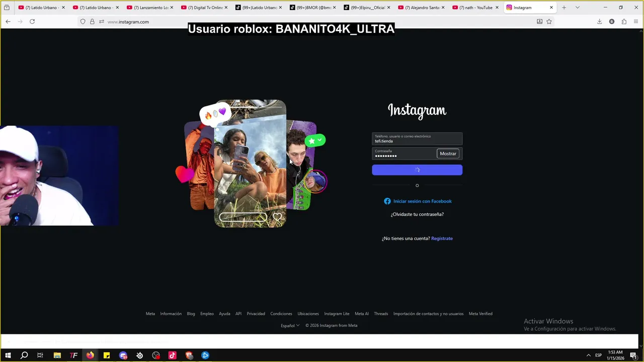Focus the username field containing tefi.tienda
The height and width of the screenshot is (362, 644).
point(417,139)
